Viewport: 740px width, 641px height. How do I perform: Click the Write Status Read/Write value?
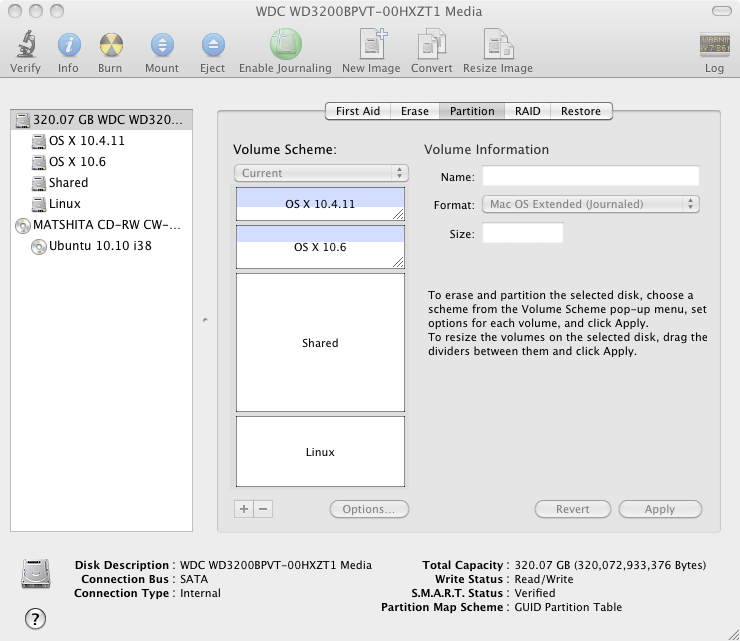[x=544, y=579]
